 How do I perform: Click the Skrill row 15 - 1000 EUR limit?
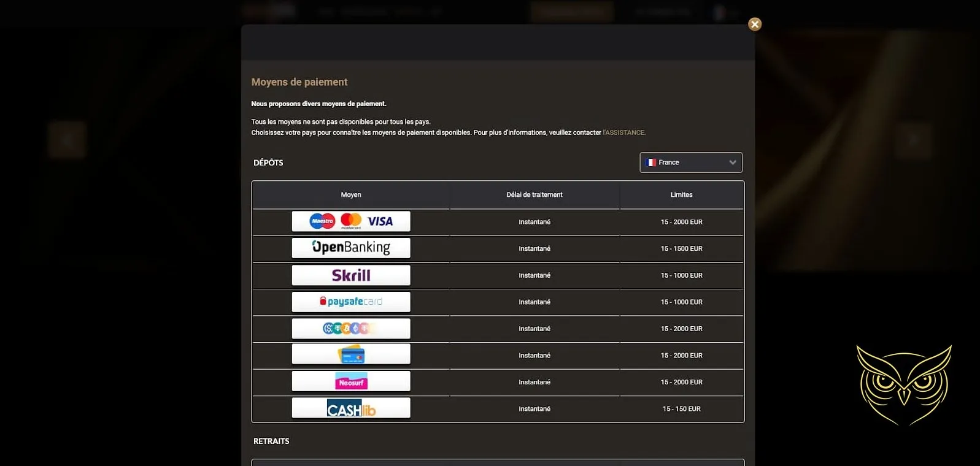tap(681, 275)
